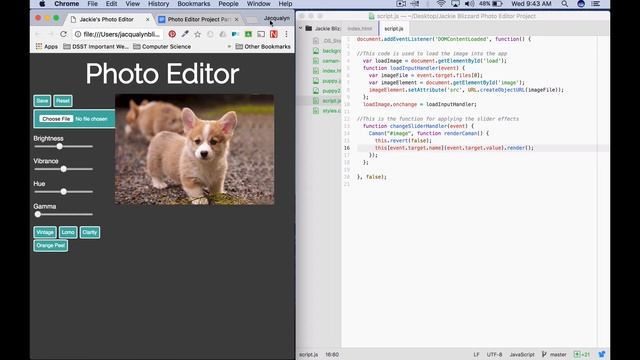Close the Photo Editor Project tab

click(236, 19)
